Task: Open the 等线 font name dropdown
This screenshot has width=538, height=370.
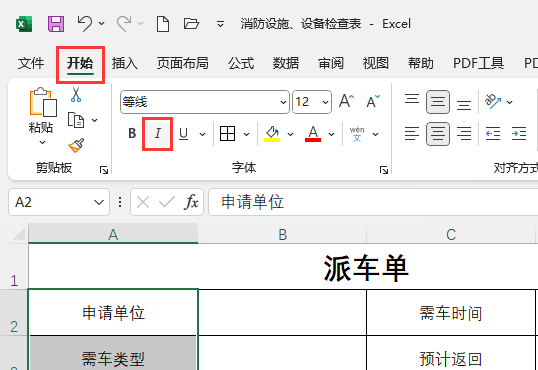Action: 283,102
